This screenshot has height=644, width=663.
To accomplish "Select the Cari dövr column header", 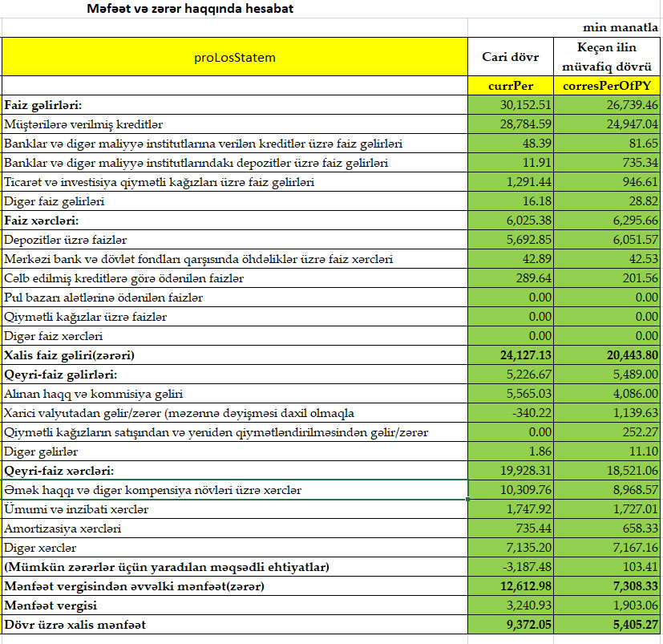I will coord(511,57).
